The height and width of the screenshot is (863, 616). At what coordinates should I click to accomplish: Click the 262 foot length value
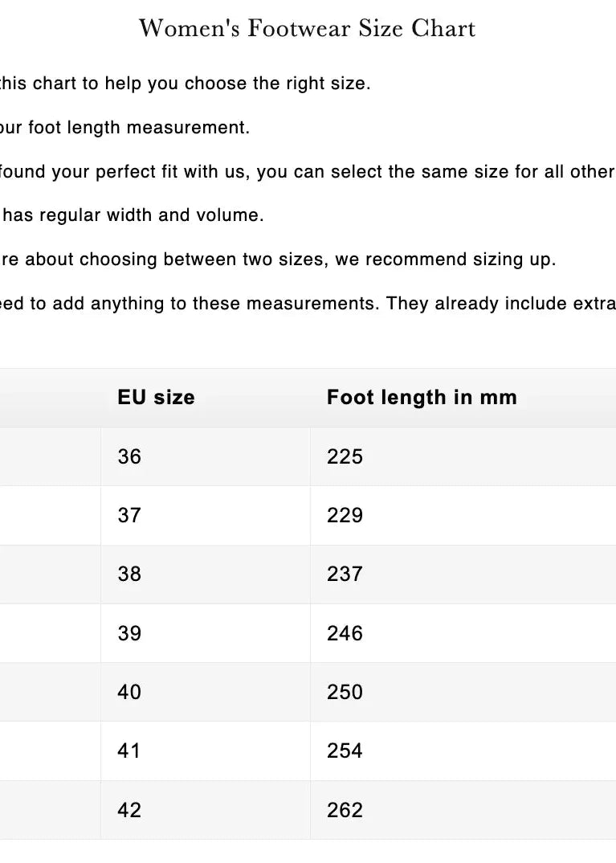click(345, 810)
